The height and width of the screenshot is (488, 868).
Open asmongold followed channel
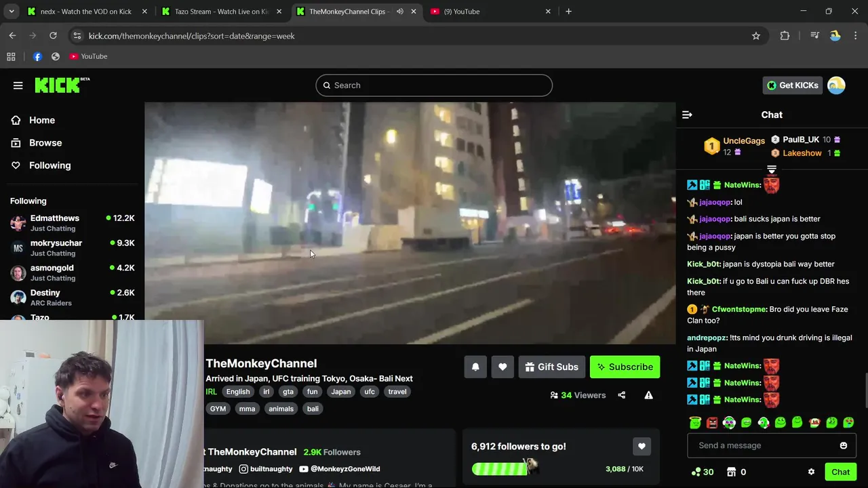(73, 272)
